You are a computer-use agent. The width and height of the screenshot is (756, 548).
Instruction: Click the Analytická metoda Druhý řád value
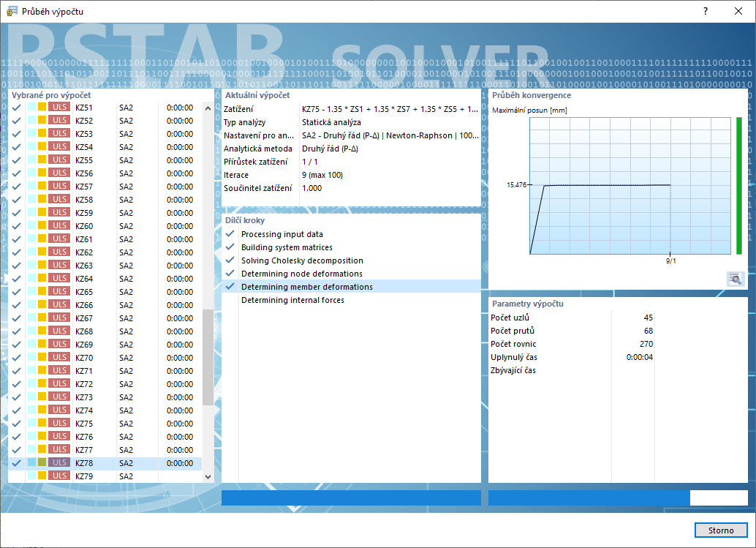tap(330, 149)
